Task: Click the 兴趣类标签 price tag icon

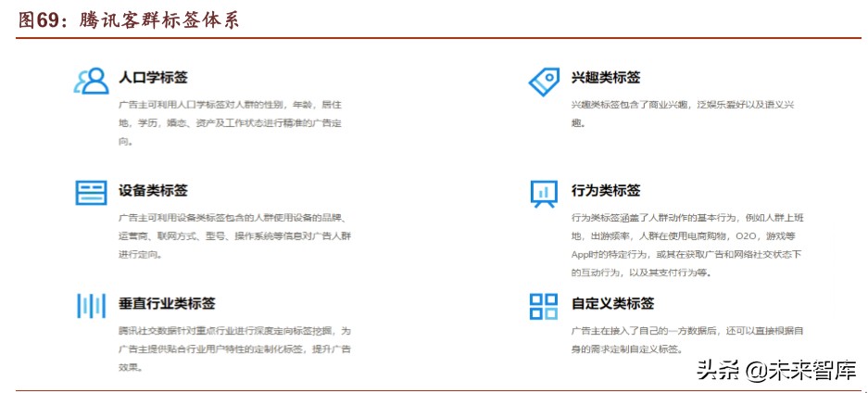Action: point(544,82)
